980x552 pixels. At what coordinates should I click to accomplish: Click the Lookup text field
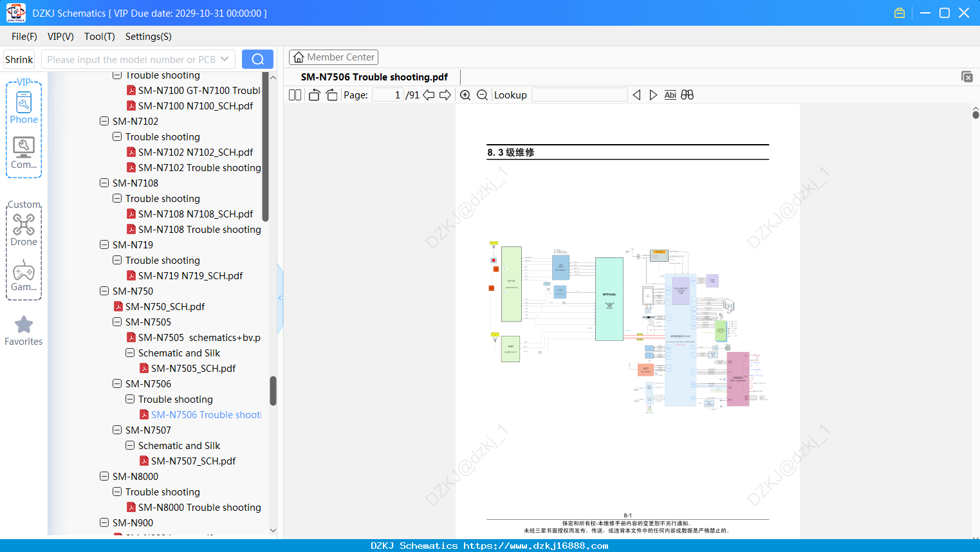(x=580, y=95)
